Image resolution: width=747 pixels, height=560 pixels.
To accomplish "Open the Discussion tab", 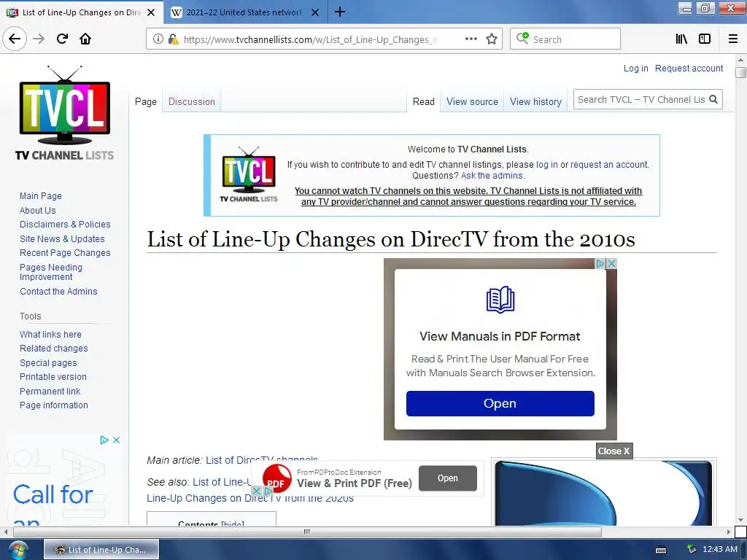I will pos(192,101).
